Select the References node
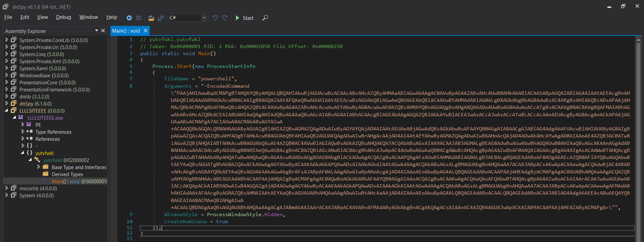The height and width of the screenshot is (242, 644). 48,139
